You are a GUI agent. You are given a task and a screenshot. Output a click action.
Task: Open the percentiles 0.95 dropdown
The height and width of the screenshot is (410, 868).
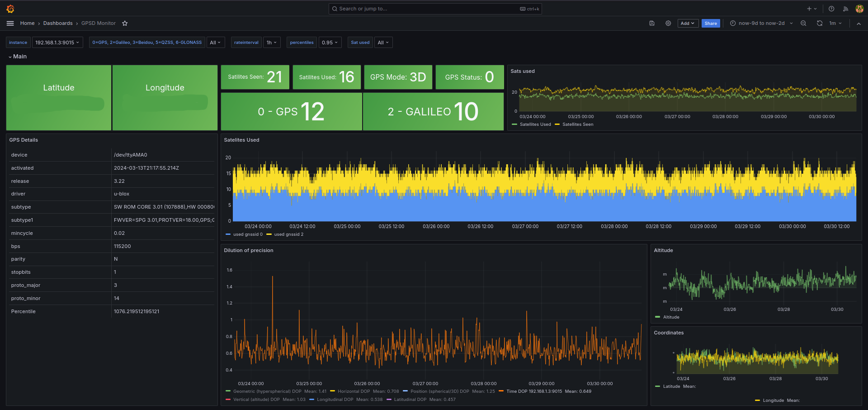tap(330, 42)
